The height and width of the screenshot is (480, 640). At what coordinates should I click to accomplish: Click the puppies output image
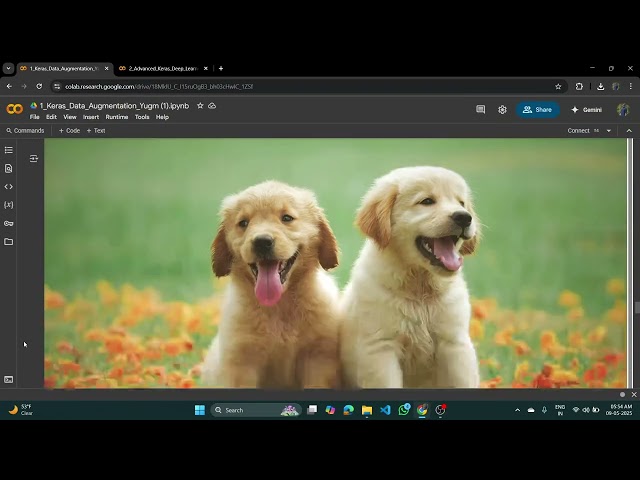[335, 263]
